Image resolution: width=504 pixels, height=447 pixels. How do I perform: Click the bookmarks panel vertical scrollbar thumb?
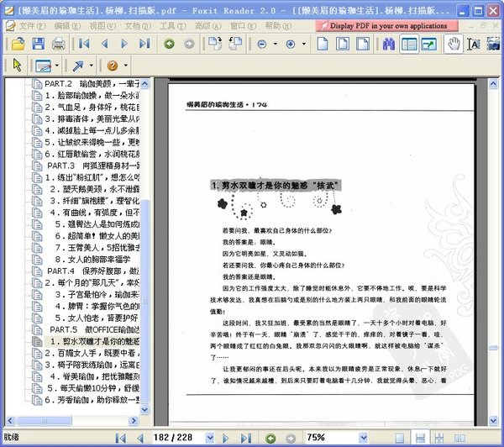pos(145,302)
